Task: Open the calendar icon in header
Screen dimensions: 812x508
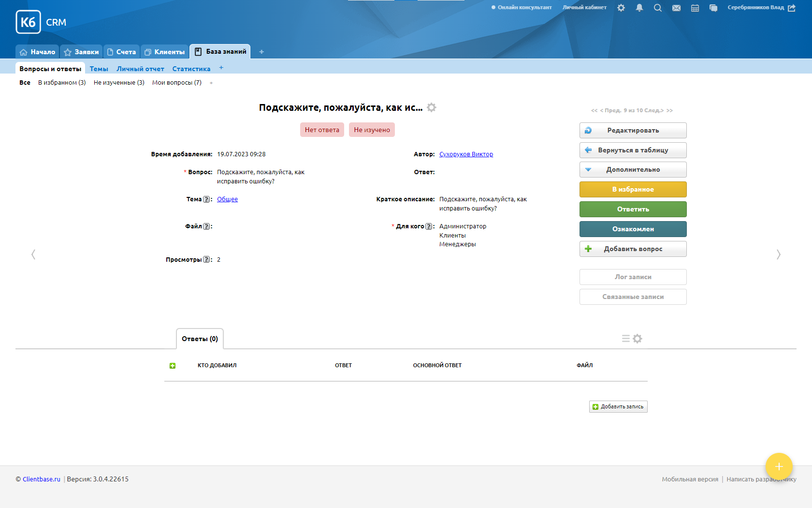Action: (x=695, y=8)
